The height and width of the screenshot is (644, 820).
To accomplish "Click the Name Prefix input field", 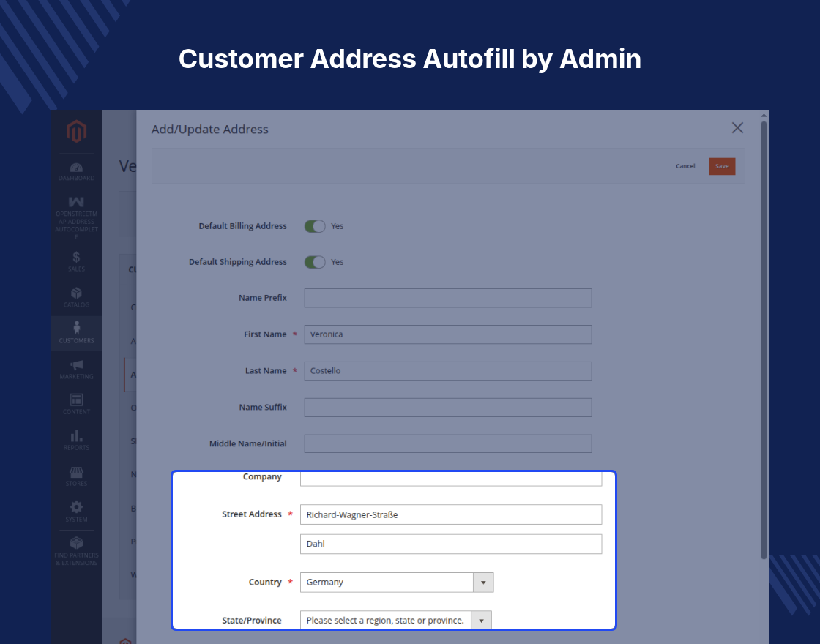I will tap(448, 298).
